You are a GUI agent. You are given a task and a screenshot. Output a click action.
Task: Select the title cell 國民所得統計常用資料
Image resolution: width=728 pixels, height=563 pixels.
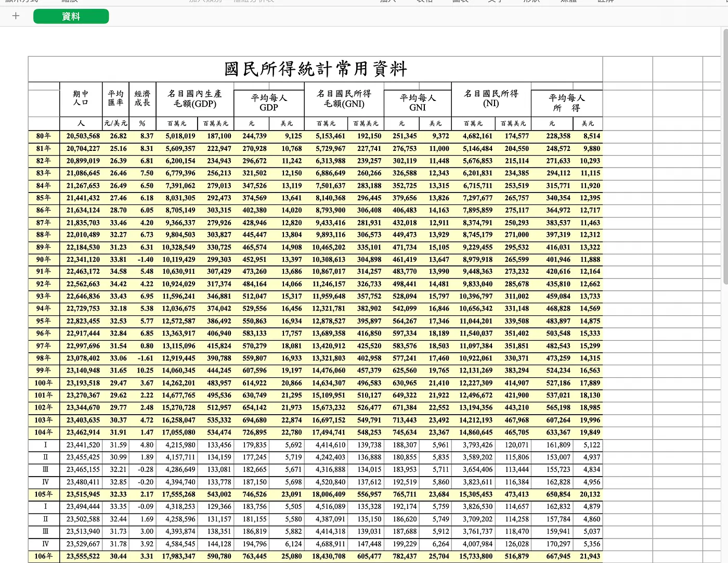tap(315, 69)
